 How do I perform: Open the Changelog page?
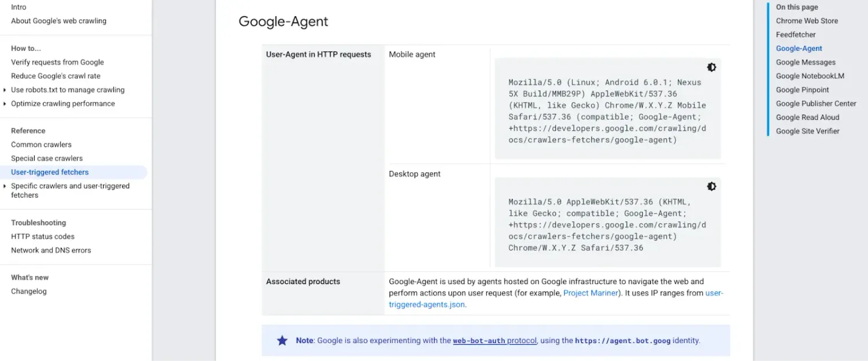[29, 291]
